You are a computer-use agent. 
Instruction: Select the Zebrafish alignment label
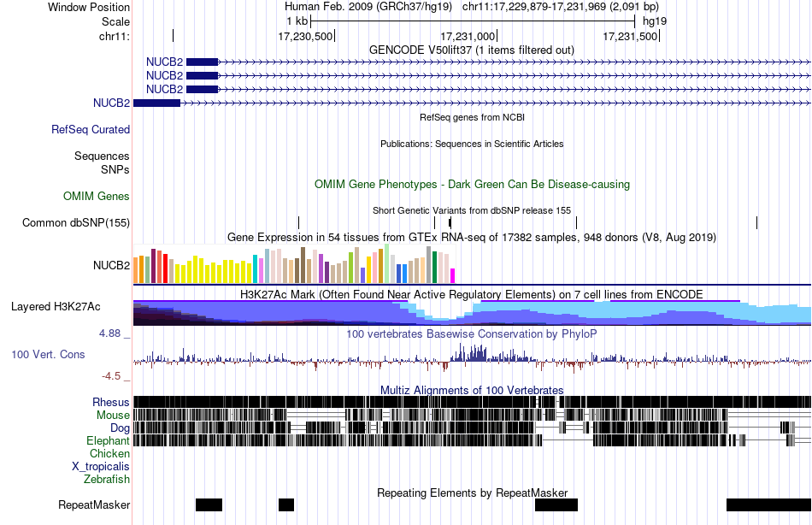click(x=107, y=480)
